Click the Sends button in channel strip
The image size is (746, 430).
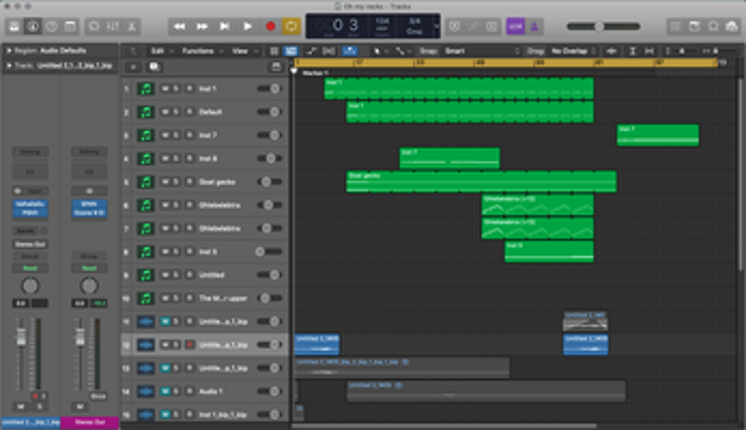click(25, 231)
